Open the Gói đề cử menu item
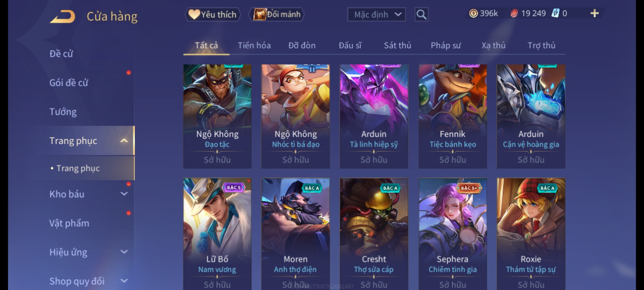This screenshot has width=644, height=290. click(x=69, y=83)
